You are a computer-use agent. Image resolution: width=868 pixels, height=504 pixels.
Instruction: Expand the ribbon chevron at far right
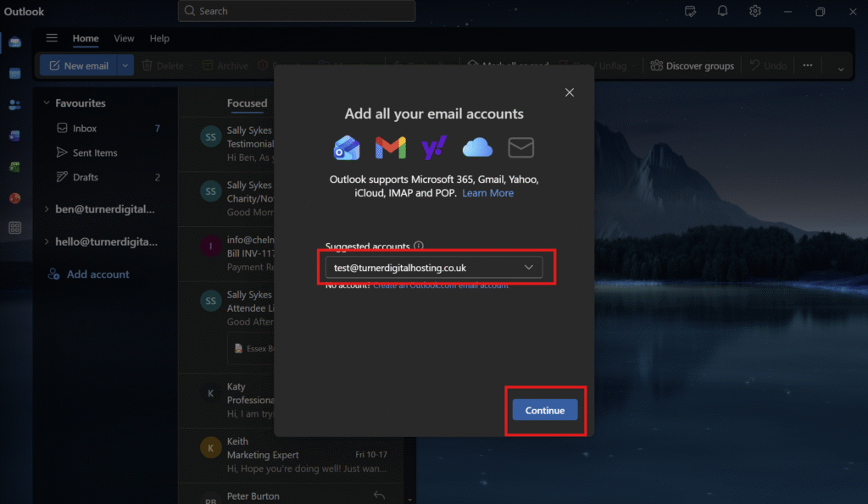[840, 69]
